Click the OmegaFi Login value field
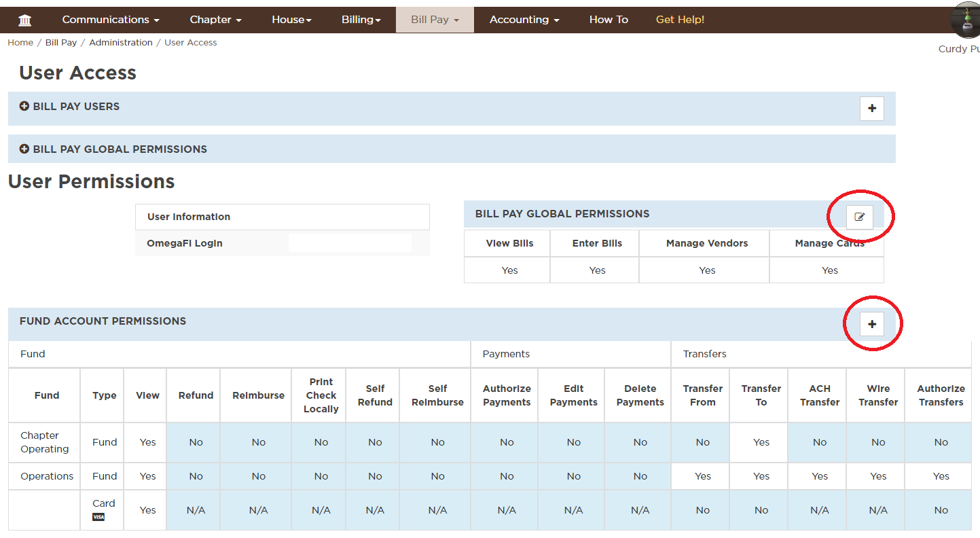980x538 pixels. pyautogui.click(x=350, y=243)
